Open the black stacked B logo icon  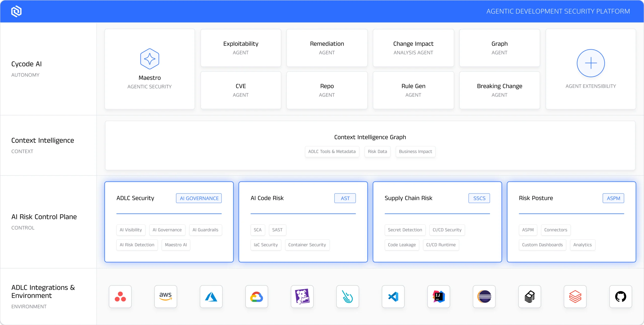[x=530, y=297]
